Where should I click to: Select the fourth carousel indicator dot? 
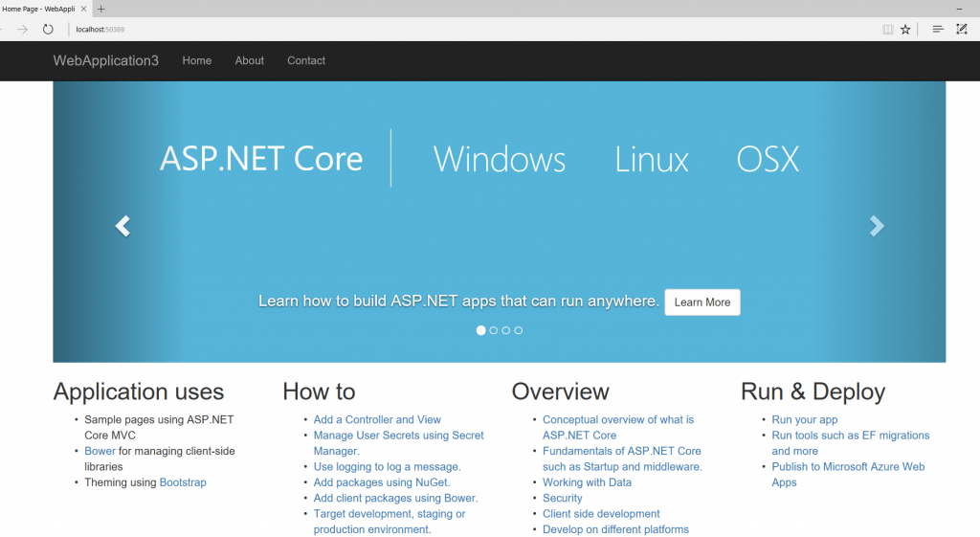click(518, 330)
